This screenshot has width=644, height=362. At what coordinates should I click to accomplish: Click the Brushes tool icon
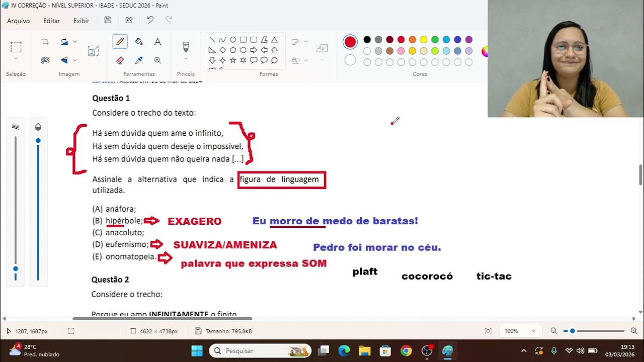186,47
